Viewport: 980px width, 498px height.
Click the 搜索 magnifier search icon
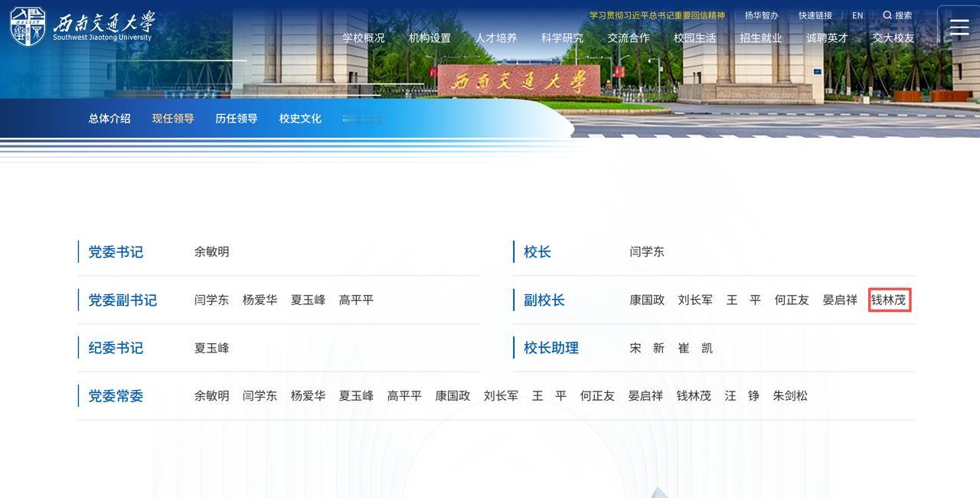887,15
